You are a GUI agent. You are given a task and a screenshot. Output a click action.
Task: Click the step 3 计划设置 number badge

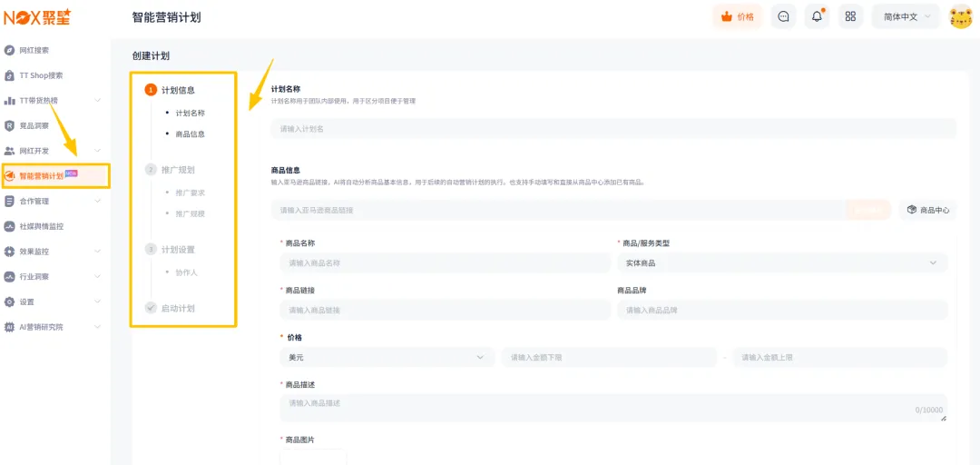[x=151, y=249]
